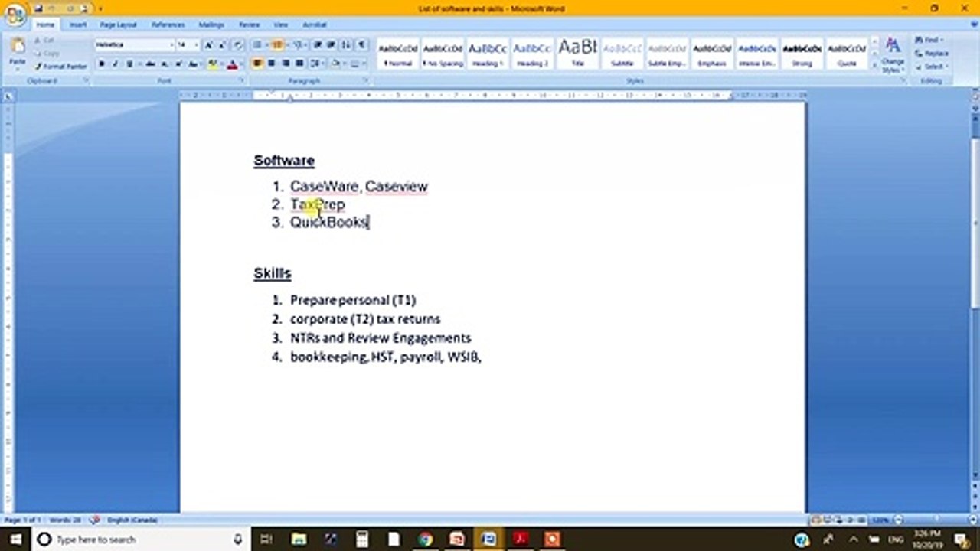Click the Copy command
The image size is (980, 551).
point(46,53)
